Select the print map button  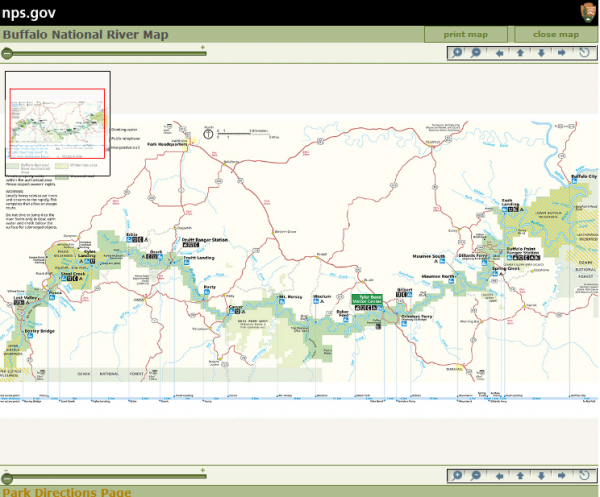[466, 34]
